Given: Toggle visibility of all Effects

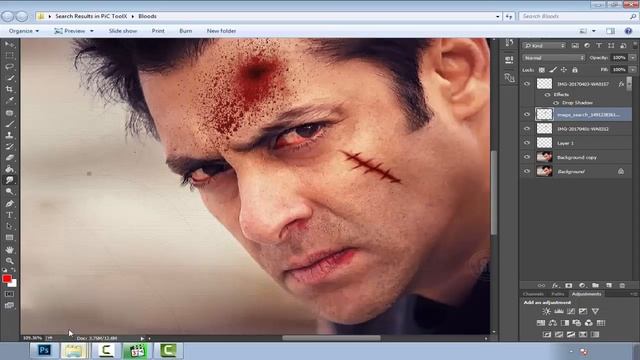Looking at the screenshot, I should pyautogui.click(x=547, y=94).
